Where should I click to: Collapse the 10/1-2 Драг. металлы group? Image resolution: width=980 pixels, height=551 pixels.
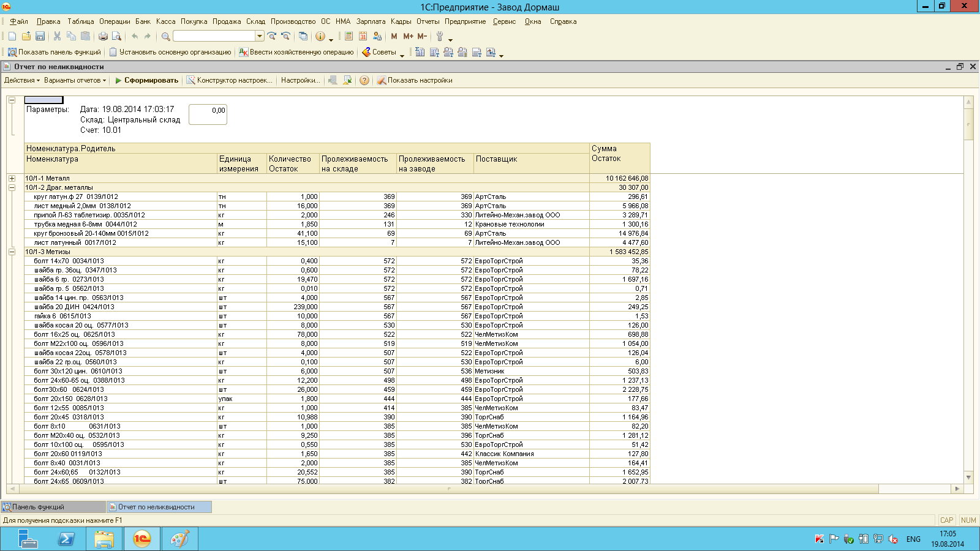coord(12,187)
